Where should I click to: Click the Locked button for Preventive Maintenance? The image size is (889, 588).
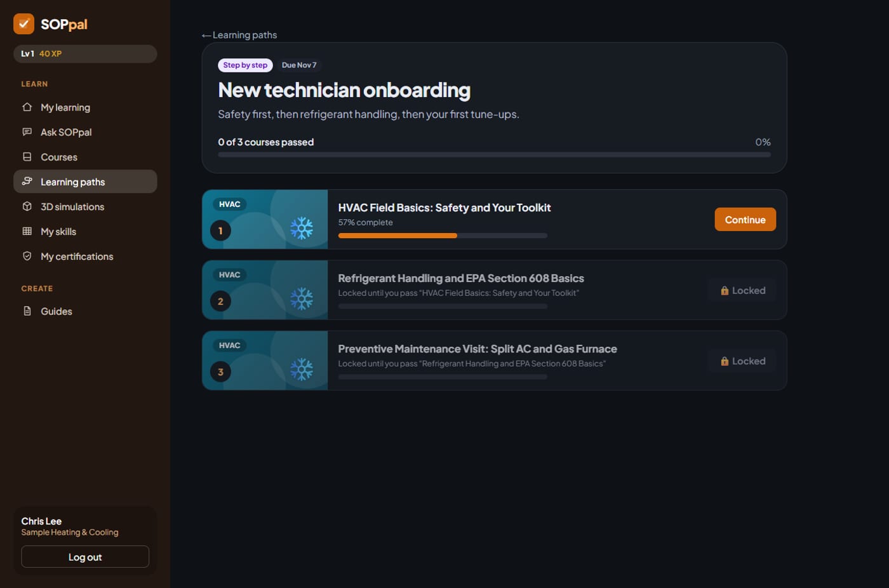point(742,361)
